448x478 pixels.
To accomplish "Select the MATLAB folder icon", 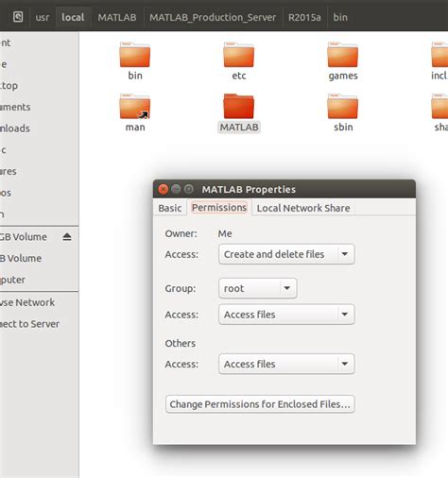I will 238,107.
